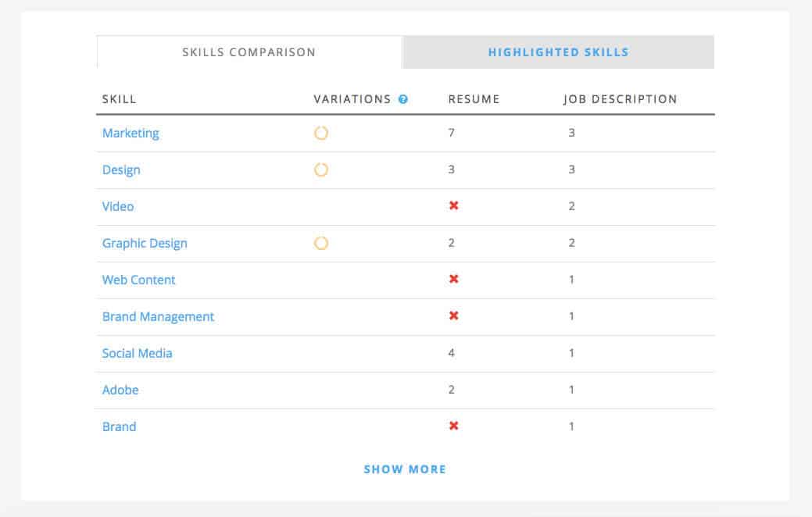The image size is (812, 517).
Task: Expand the list with Show More
Action: 405,469
